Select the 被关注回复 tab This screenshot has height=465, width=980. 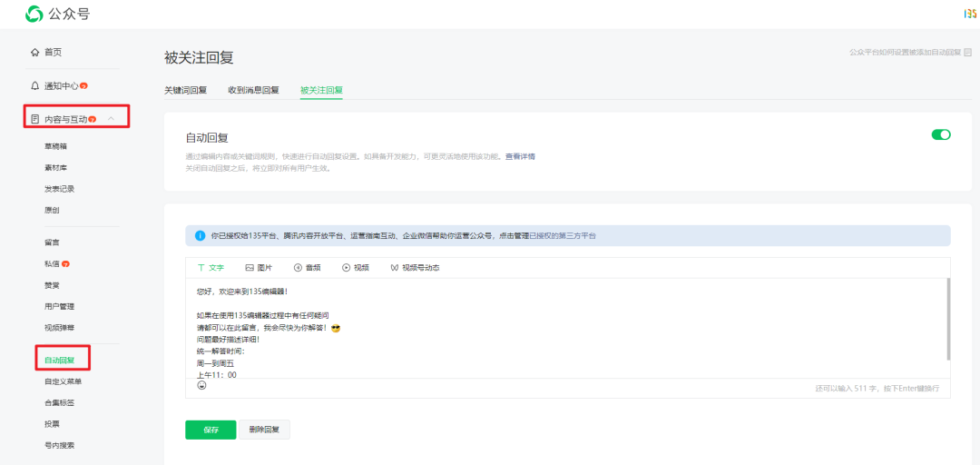(x=321, y=90)
